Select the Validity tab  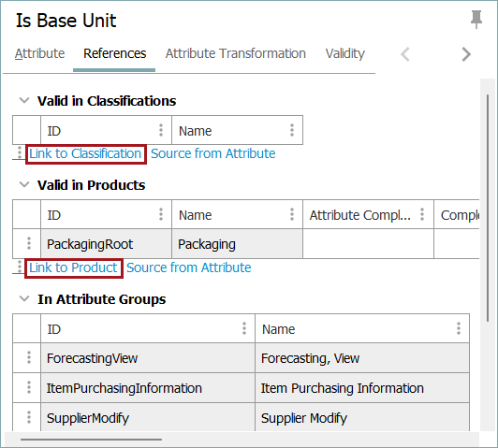point(345,53)
